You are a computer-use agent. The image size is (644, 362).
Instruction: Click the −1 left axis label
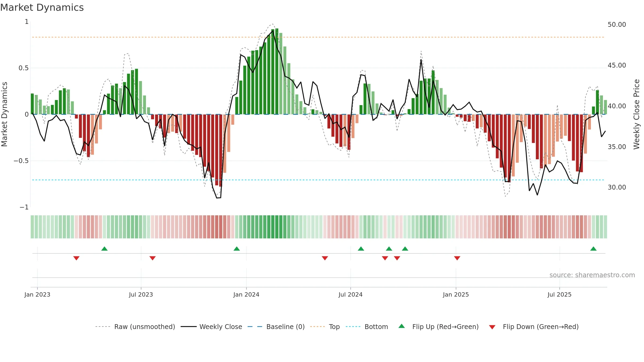[x=24, y=207]
